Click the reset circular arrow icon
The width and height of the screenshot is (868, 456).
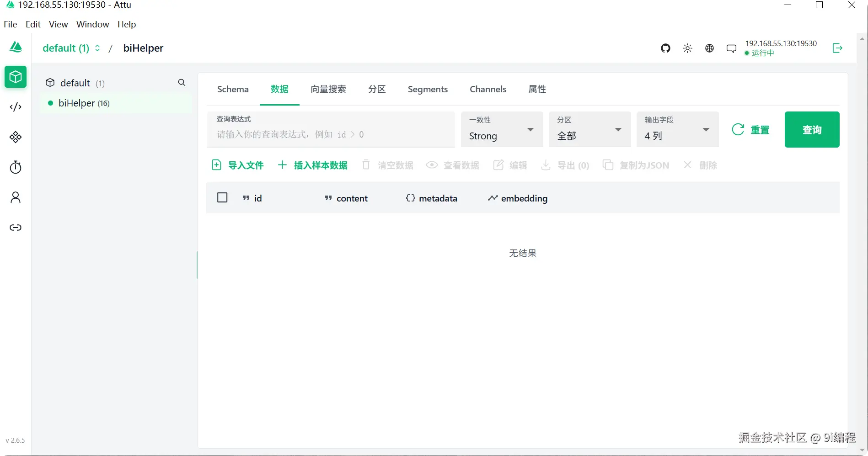(x=738, y=130)
